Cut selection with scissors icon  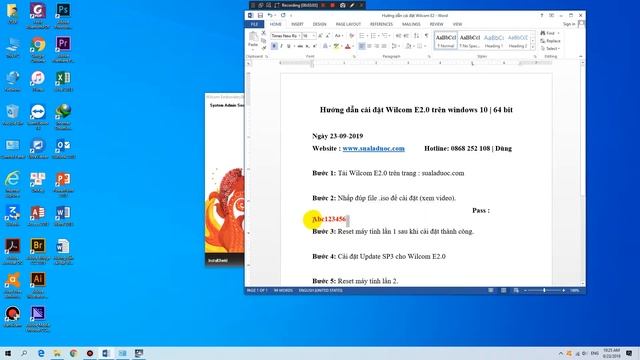[264, 33]
